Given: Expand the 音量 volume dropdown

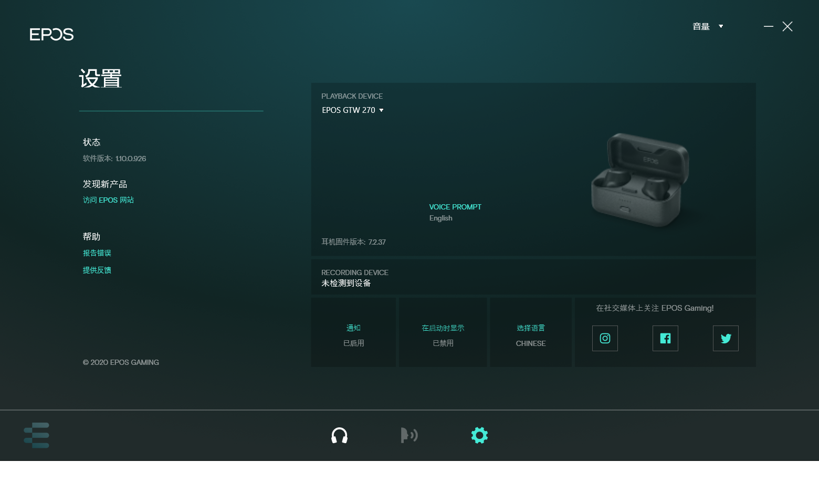Looking at the screenshot, I should pos(708,26).
